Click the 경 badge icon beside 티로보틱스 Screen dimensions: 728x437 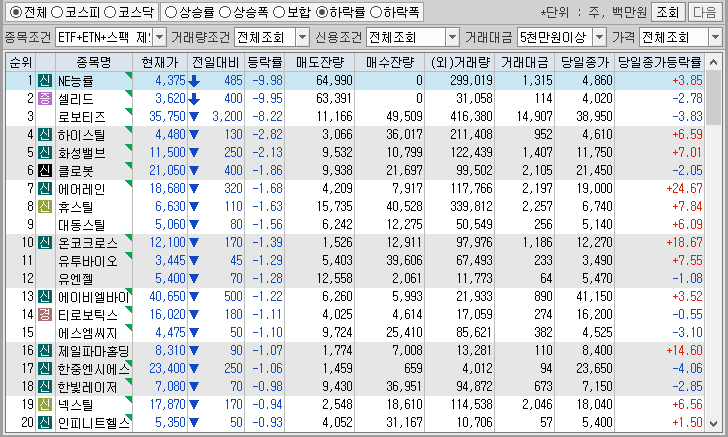tap(45, 314)
